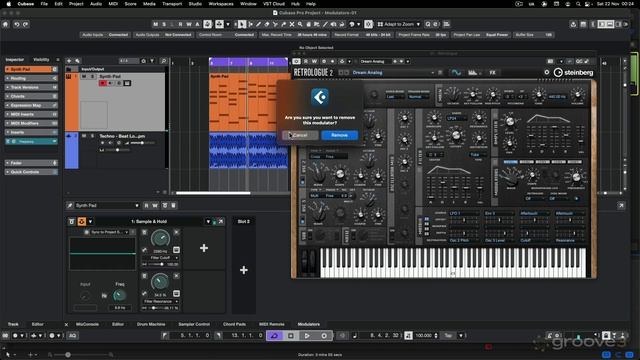640x360 pixels.
Task: Select the Object Selection arrow tool
Action: click(x=242, y=24)
